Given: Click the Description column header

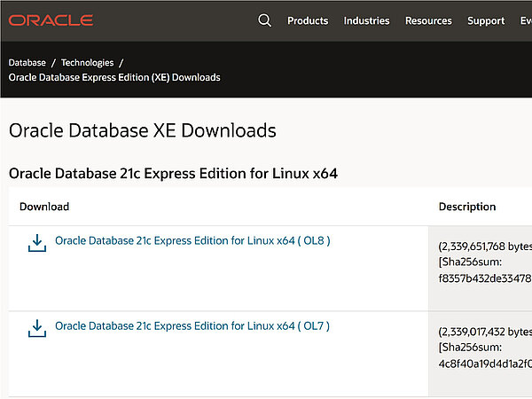Looking at the screenshot, I should [467, 207].
